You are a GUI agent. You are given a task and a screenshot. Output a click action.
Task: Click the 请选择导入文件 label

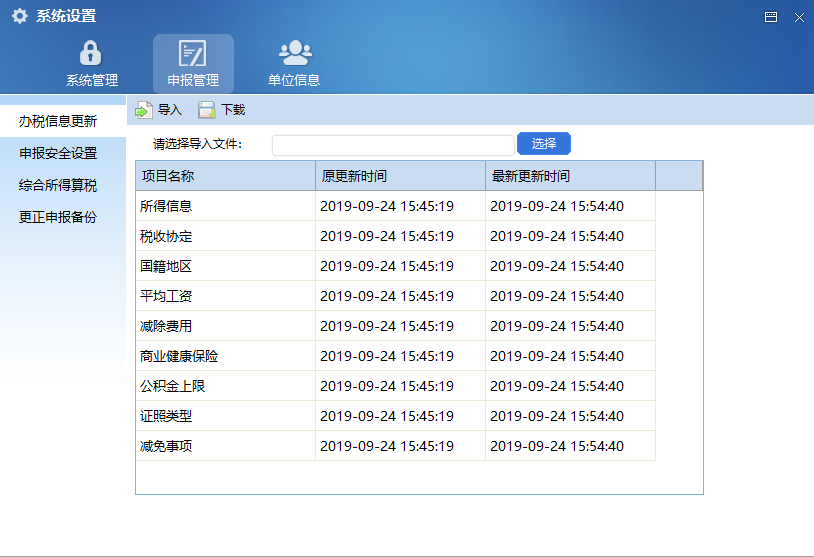click(197, 144)
